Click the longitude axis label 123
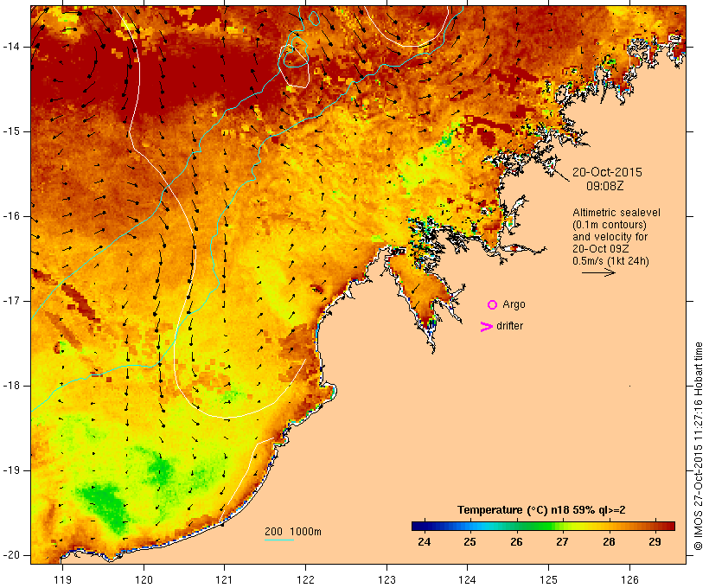The height and width of the screenshot is (588, 709). click(x=386, y=579)
